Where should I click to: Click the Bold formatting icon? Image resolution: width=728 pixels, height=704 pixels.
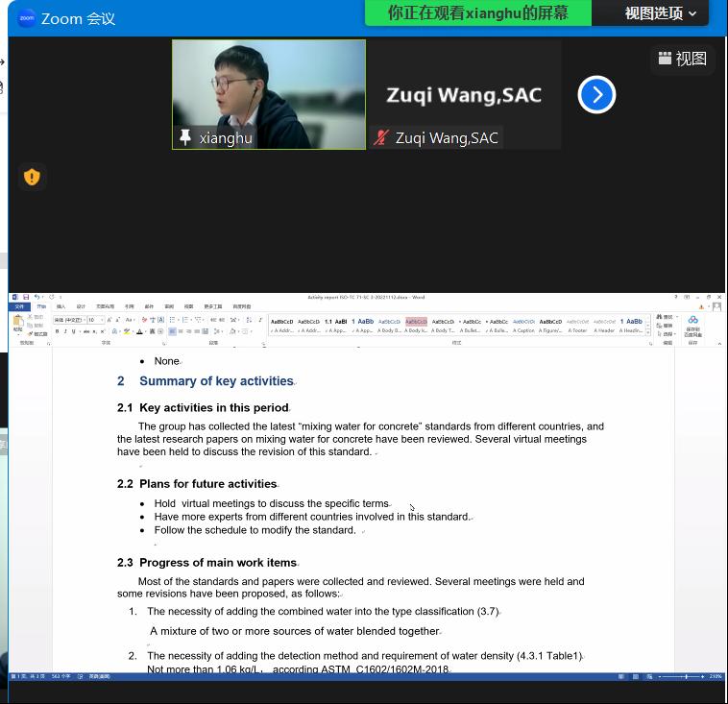click(58, 331)
